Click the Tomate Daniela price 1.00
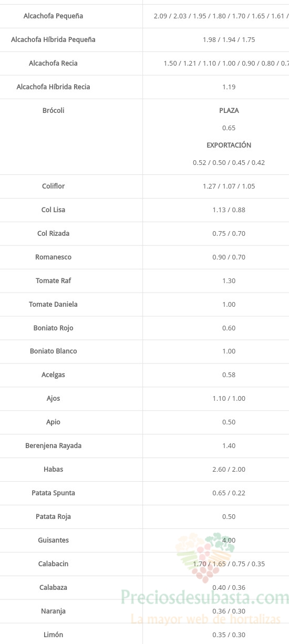Viewport: 289px width, 644px height. coord(229,305)
